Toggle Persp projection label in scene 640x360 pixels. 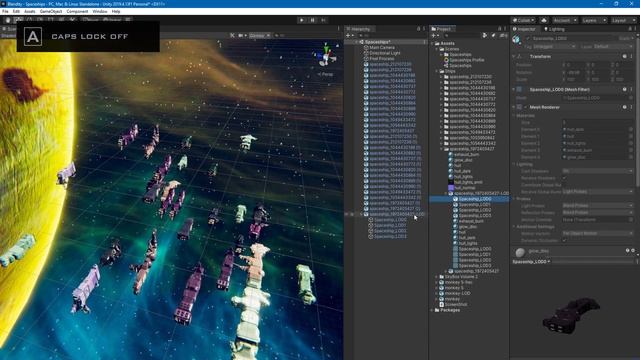[x=325, y=74]
